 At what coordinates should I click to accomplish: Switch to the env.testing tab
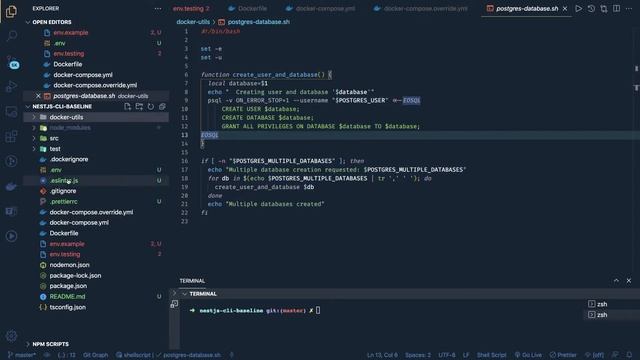pyautogui.click(x=191, y=9)
